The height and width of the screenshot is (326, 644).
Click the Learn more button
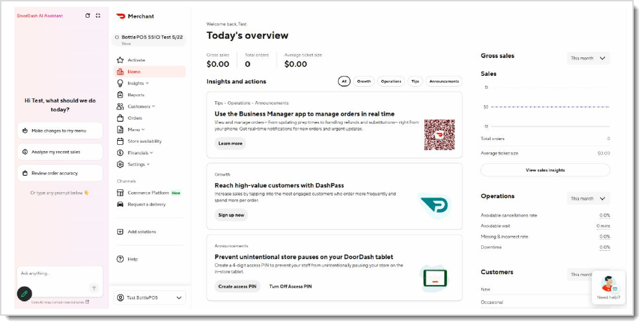(230, 144)
